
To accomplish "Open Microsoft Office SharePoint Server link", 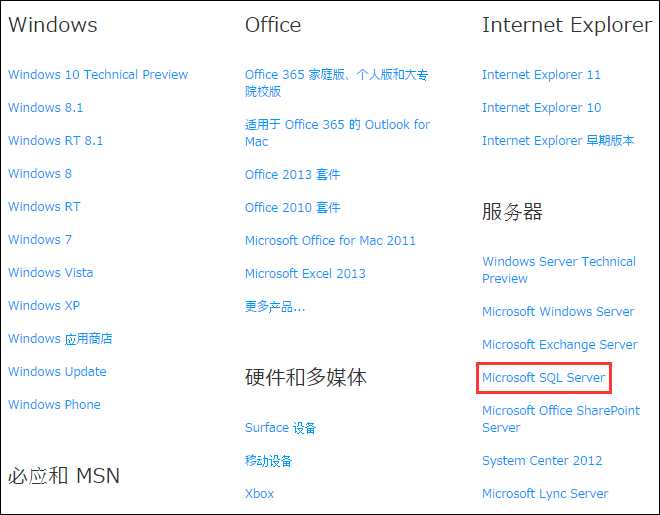I will coord(561,419).
